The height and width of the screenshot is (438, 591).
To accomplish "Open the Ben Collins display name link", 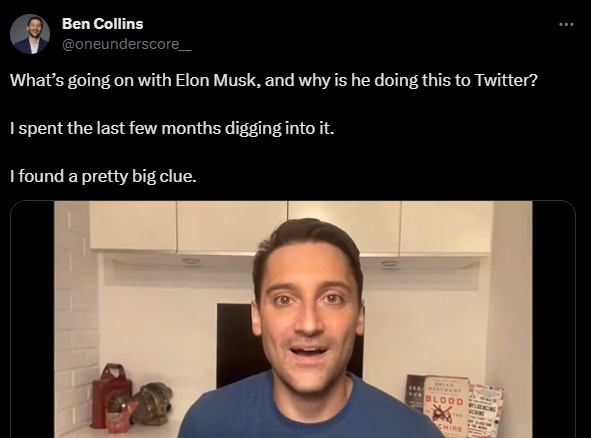I will click(103, 24).
